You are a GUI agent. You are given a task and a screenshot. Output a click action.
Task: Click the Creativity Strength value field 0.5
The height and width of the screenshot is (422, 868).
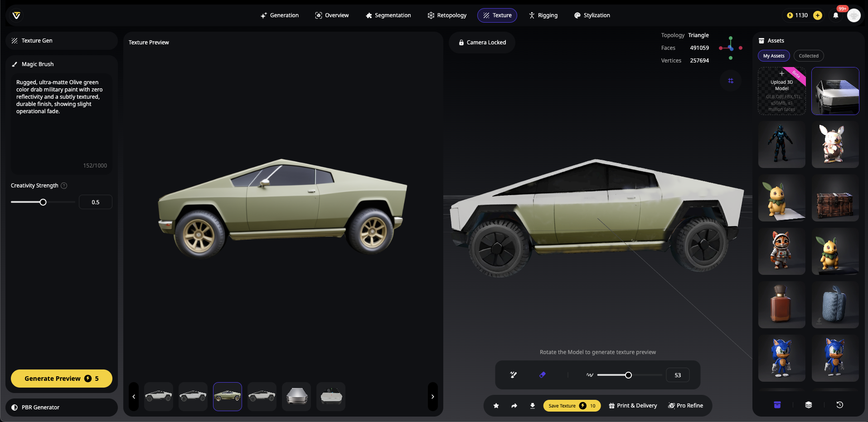(96, 202)
